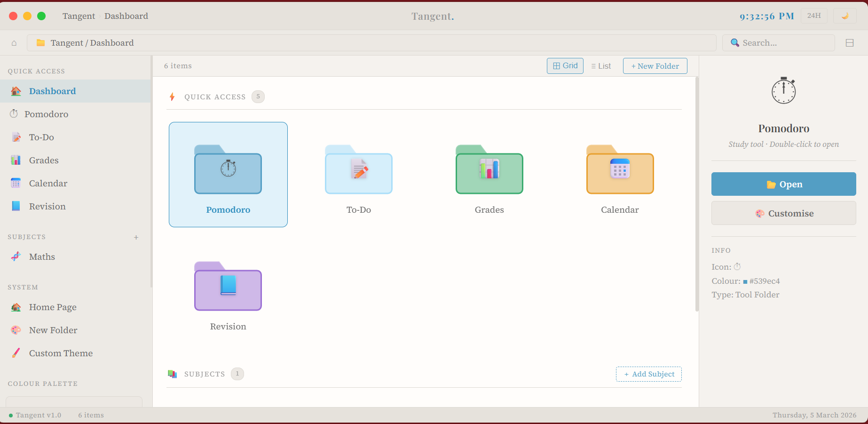Screen dimensions: 868x424
Task: Click the search magnifier icon
Action: [735, 43]
